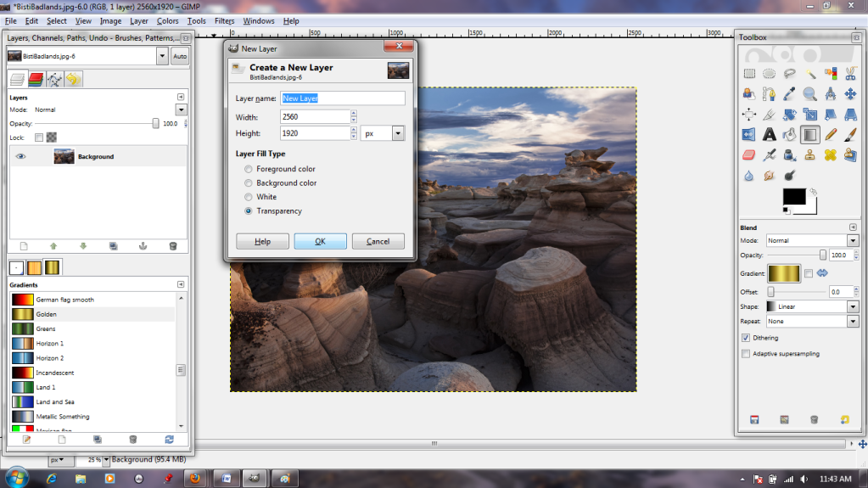Open the Colors menu
The image size is (868, 488).
coord(167,21)
